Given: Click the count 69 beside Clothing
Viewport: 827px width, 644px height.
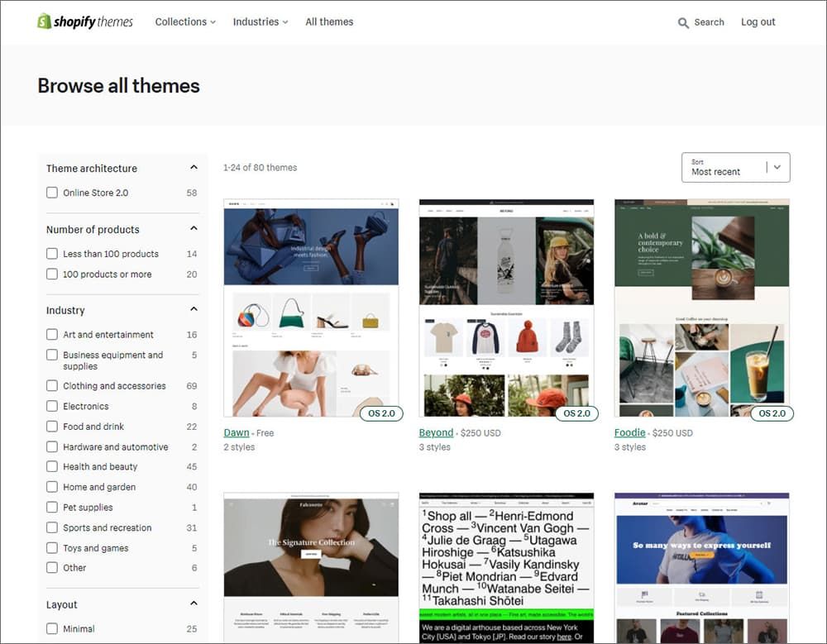Looking at the screenshot, I should (x=192, y=386).
